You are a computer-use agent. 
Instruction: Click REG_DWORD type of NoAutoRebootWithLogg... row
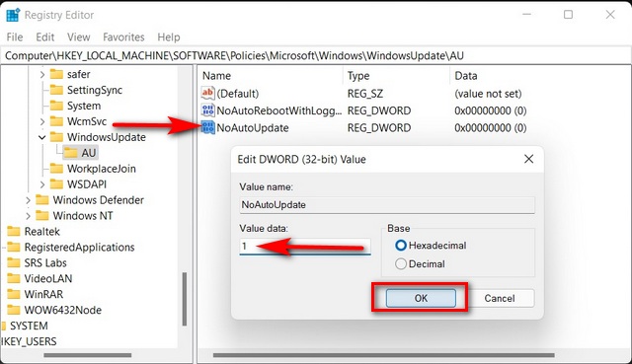pos(379,110)
